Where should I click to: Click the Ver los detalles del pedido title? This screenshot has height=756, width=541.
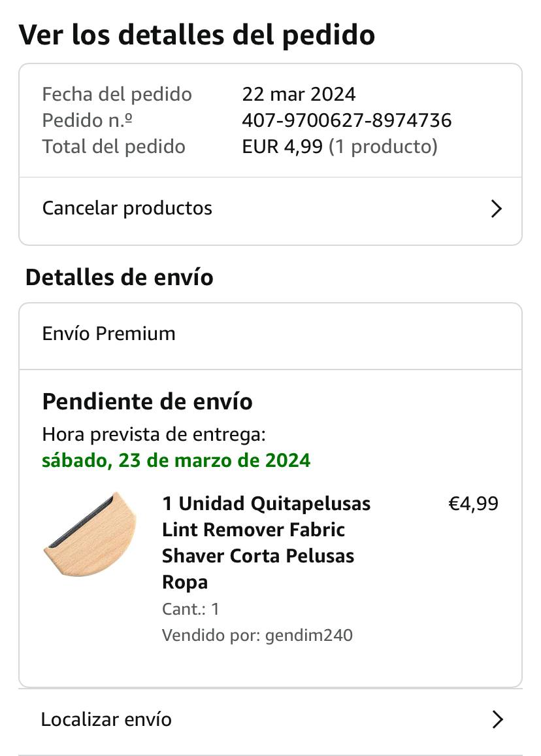[197, 35]
